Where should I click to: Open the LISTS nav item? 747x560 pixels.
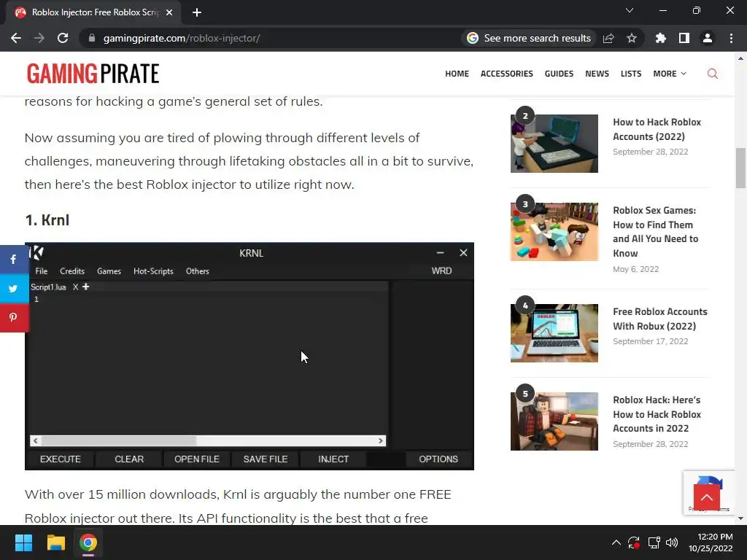click(631, 74)
